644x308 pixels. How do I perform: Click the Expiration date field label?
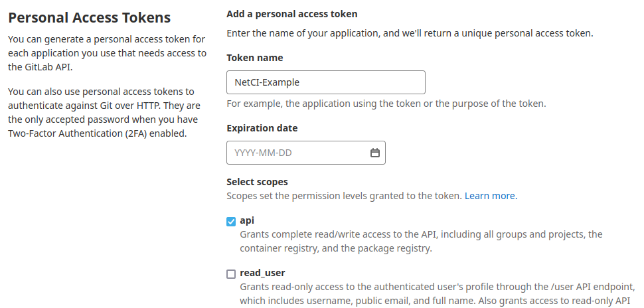tap(262, 128)
